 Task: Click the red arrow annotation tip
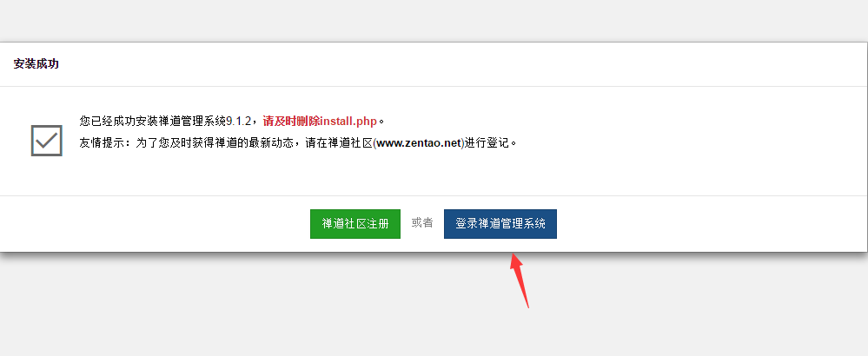click(x=513, y=256)
